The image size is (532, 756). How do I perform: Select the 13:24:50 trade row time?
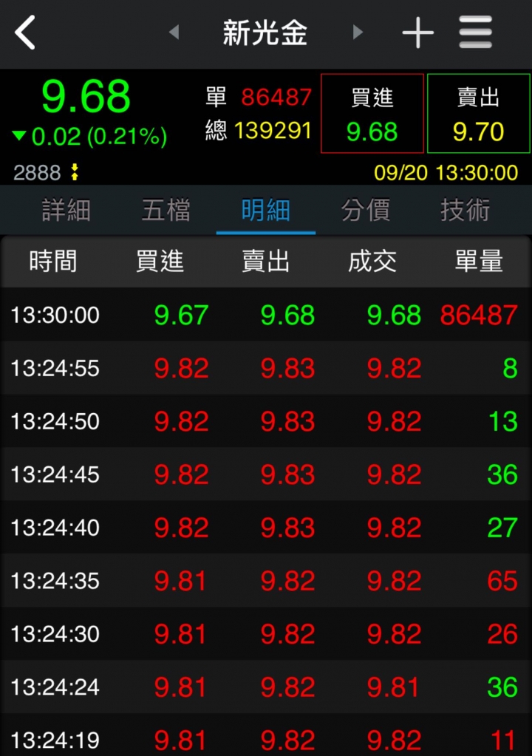pos(55,421)
